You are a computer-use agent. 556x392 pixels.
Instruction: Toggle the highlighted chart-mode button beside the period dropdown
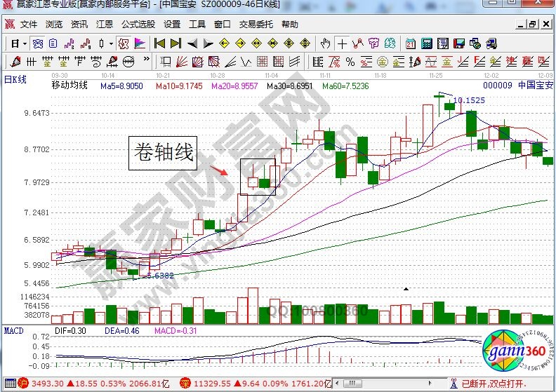tap(38, 43)
